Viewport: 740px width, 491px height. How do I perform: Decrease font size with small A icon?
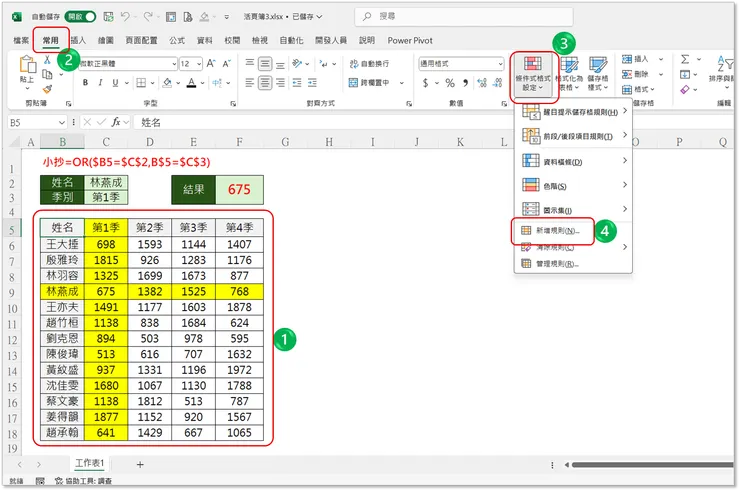(x=227, y=63)
